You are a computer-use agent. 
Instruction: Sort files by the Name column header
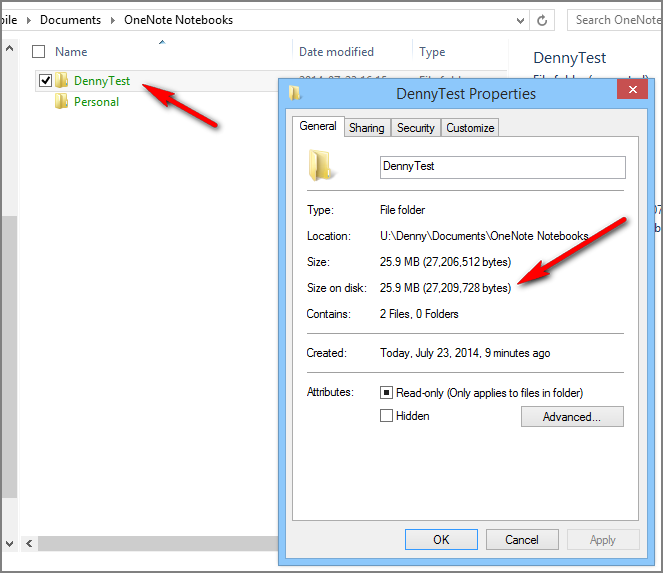pyautogui.click(x=71, y=52)
